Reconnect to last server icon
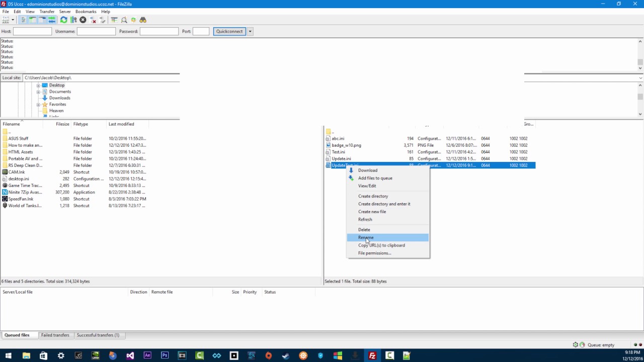Viewport: 644px width, 362px height. (103, 20)
